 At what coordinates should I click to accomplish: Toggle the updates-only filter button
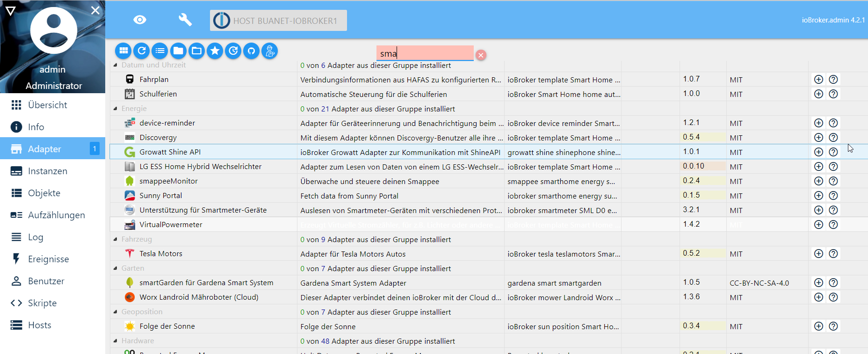click(233, 51)
